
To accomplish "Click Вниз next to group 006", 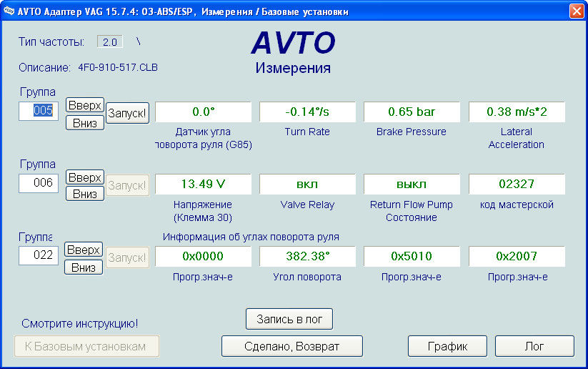I will pyautogui.click(x=85, y=194).
